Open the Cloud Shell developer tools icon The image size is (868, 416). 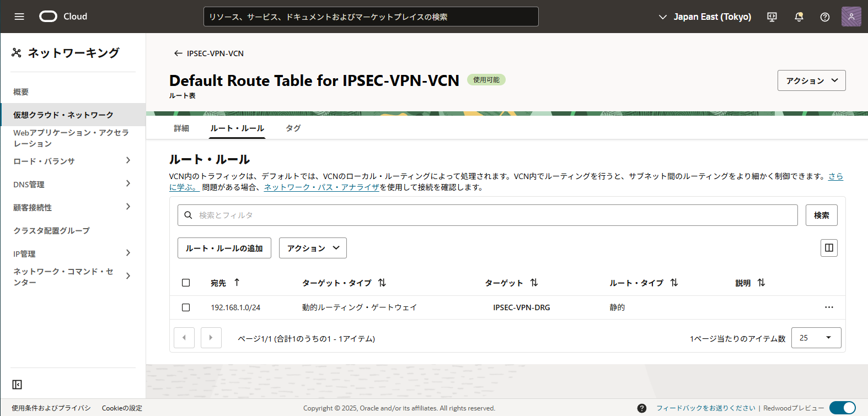click(x=772, y=17)
